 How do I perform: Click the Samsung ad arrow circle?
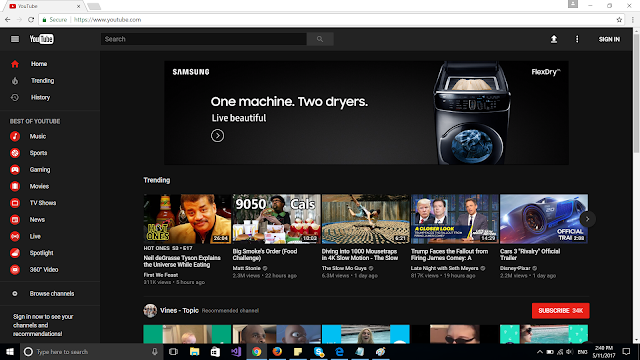point(218,136)
